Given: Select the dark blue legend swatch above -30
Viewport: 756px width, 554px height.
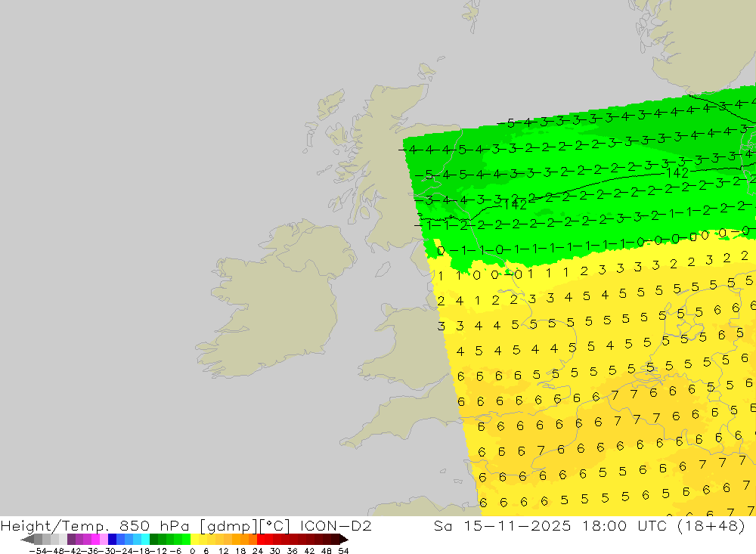Looking at the screenshot, I should tap(113, 540).
